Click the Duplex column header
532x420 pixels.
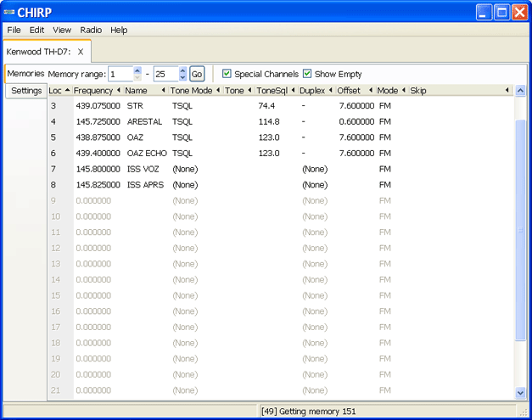(x=316, y=91)
